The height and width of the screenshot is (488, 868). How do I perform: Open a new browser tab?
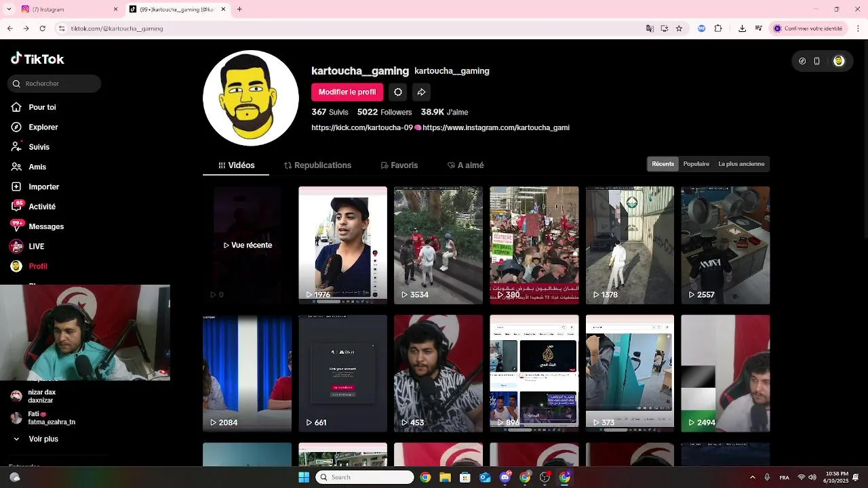239,9
